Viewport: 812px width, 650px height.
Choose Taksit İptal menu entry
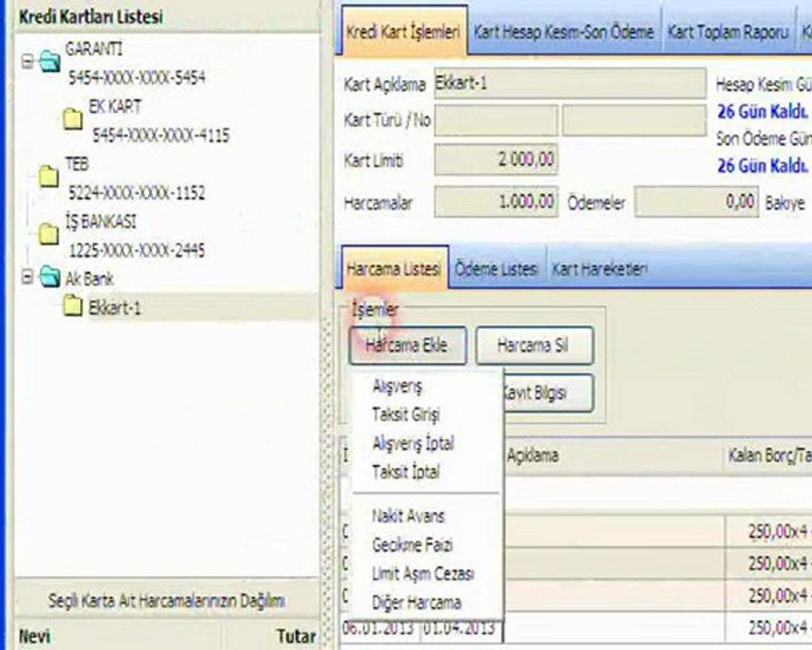point(406,471)
